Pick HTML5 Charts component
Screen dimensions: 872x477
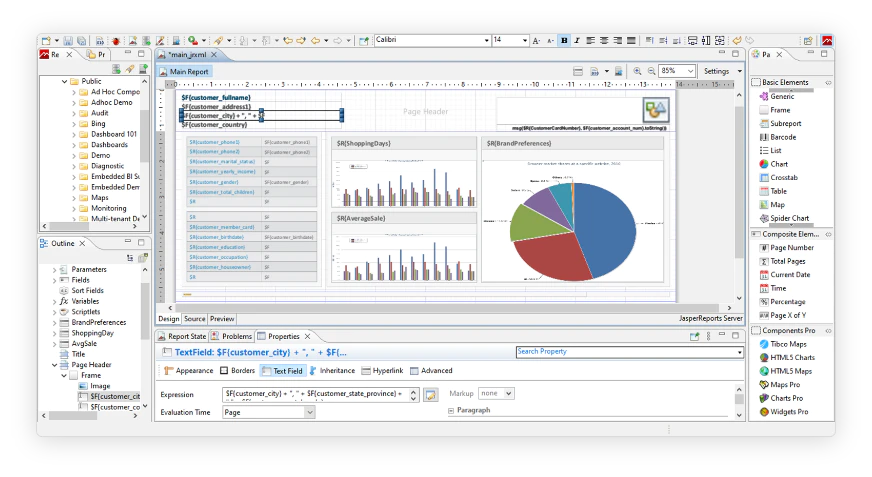[x=787, y=357]
